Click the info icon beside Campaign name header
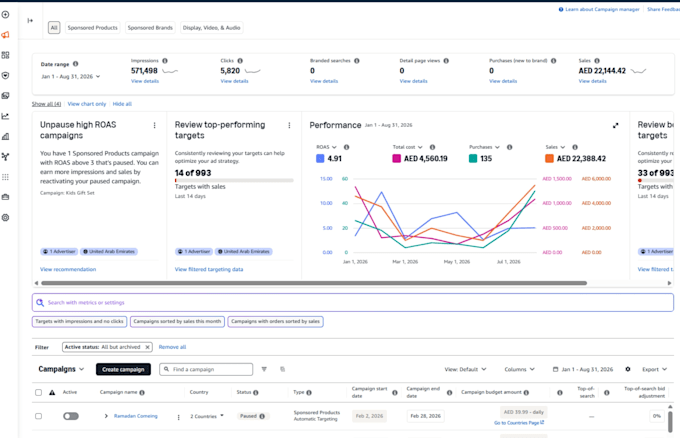Screen dimensions: 680x438 (142, 392)
